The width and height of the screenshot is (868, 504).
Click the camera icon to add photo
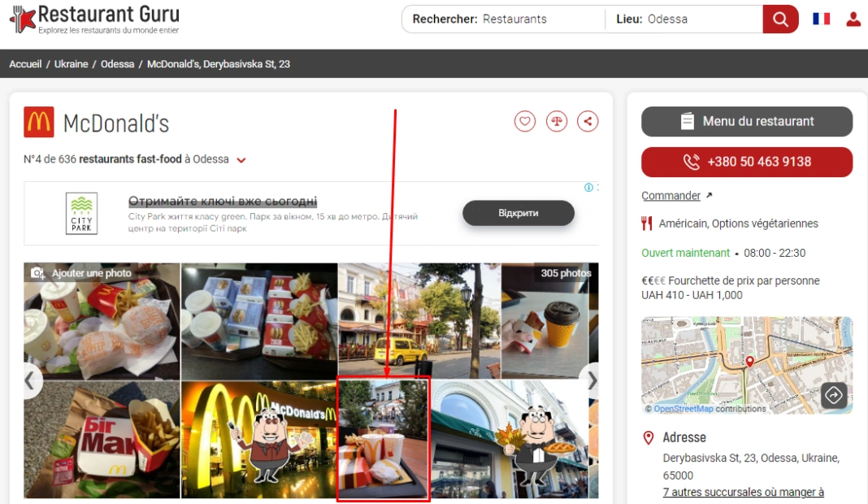37,273
